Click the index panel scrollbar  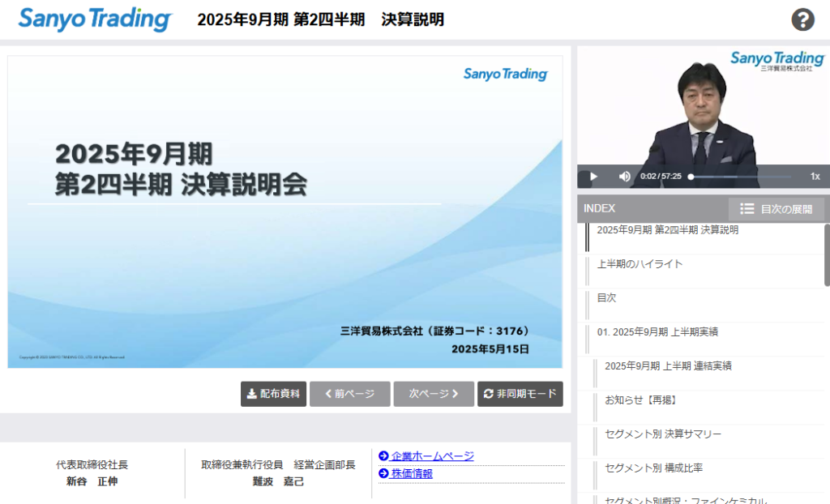click(x=827, y=255)
